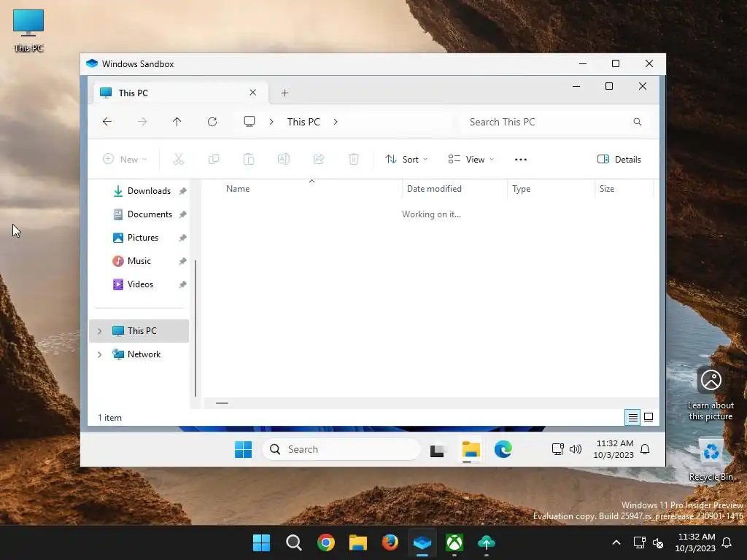Launch Microsoft Edge in the sandbox taskbar
747x560 pixels.
[503, 449]
